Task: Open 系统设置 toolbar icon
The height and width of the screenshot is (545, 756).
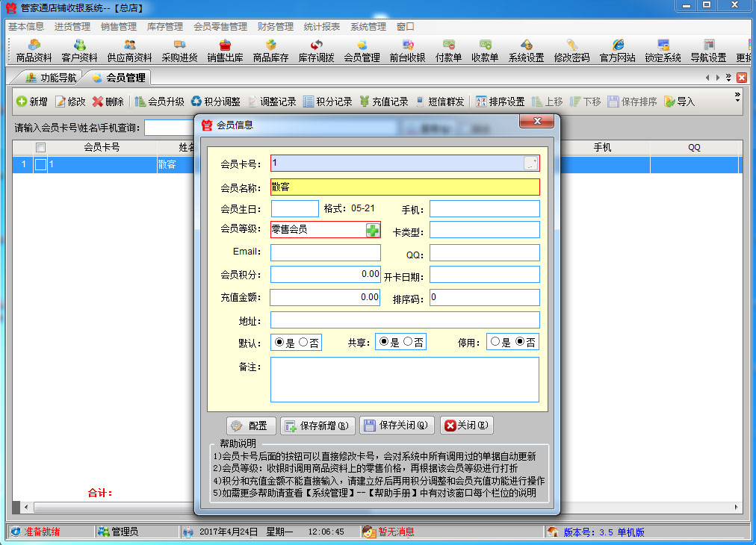Action: coord(526,51)
